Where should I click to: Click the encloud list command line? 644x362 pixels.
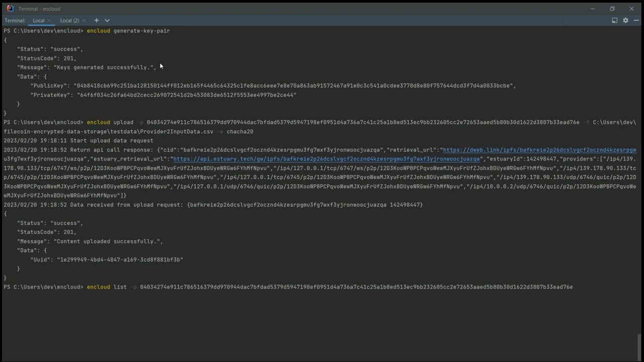330,287
